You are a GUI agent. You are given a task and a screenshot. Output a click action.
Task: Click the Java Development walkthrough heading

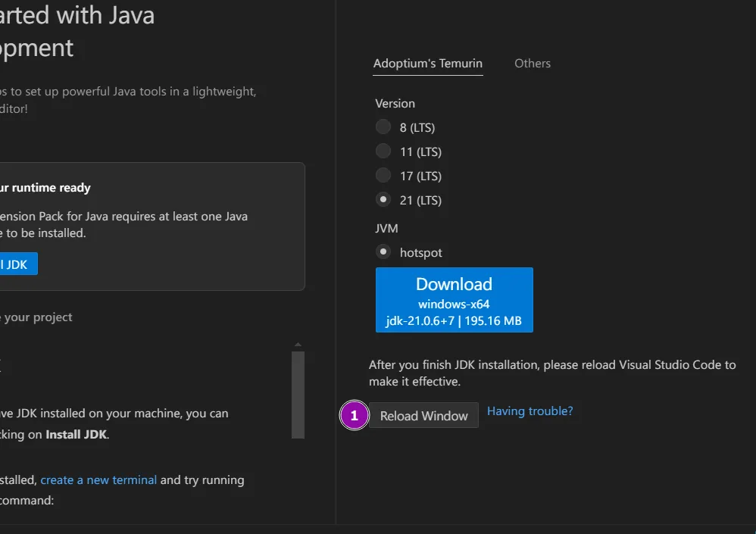pos(76,32)
